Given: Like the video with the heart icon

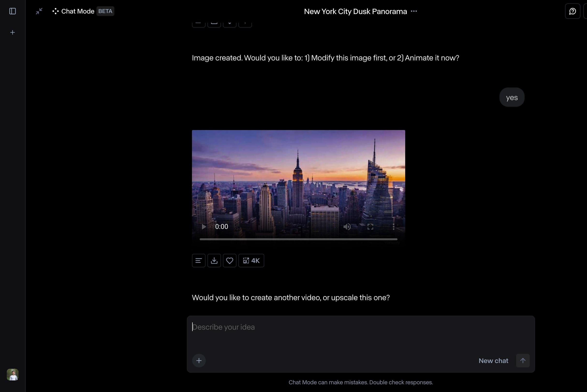Looking at the screenshot, I should [229, 261].
